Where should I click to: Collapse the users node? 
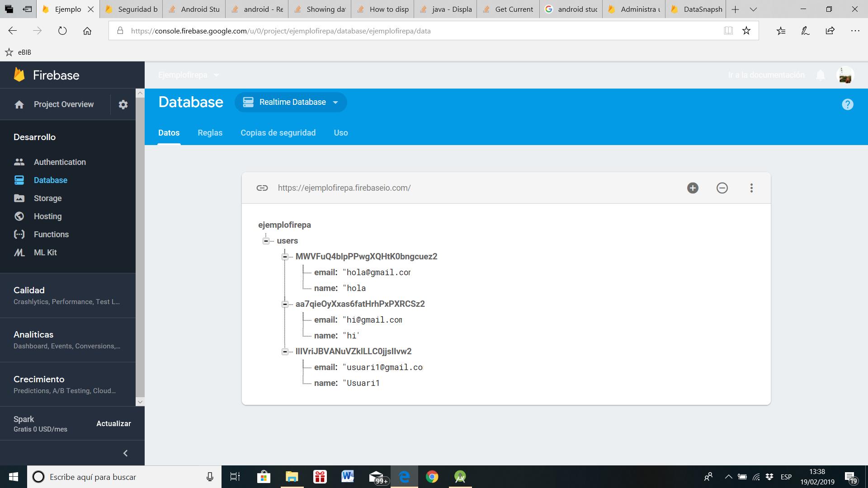266,241
